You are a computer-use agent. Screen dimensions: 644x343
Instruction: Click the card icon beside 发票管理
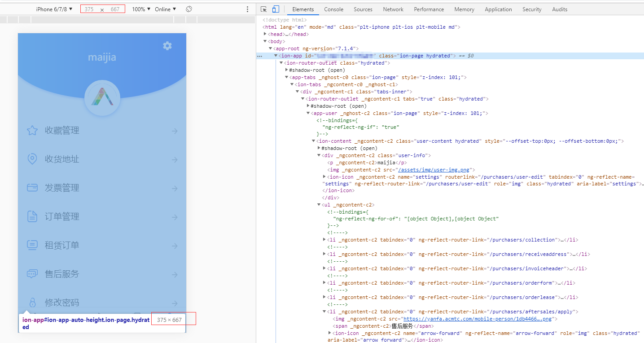pos(32,188)
